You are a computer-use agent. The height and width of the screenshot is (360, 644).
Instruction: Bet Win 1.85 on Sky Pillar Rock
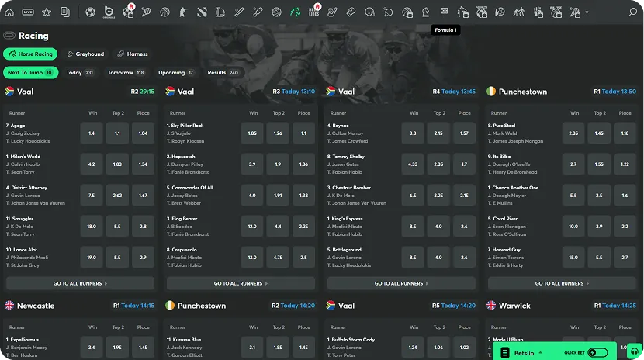[252, 133]
